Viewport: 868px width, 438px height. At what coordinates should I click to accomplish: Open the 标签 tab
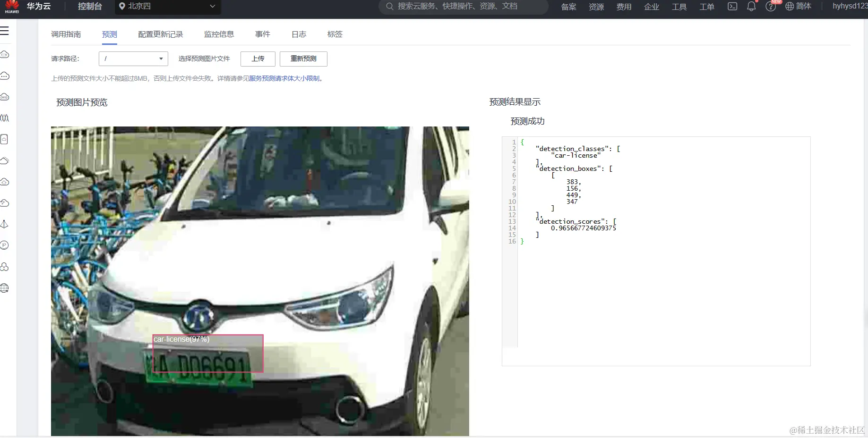click(335, 34)
